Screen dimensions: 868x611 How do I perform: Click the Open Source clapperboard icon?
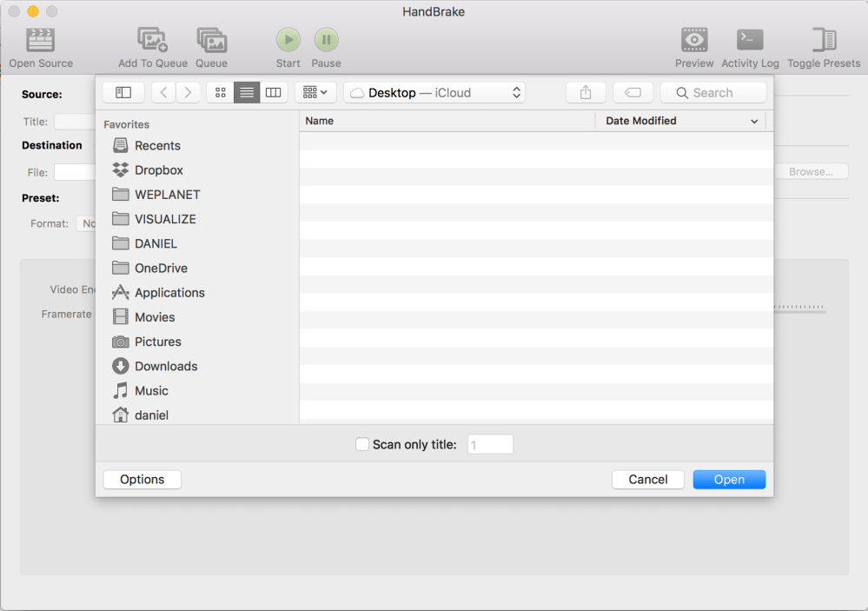click(x=41, y=41)
